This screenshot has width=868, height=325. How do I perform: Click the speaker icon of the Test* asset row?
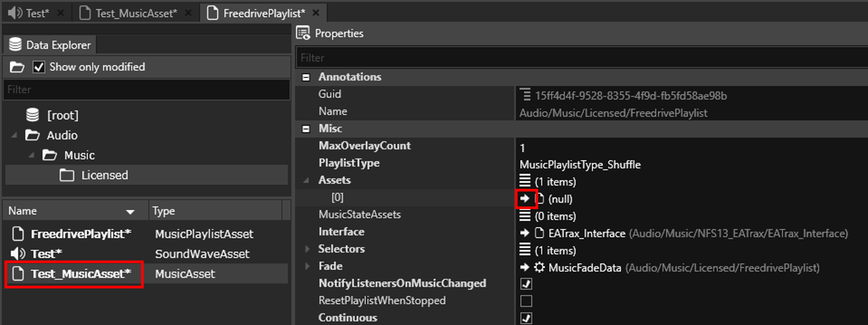(x=18, y=254)
